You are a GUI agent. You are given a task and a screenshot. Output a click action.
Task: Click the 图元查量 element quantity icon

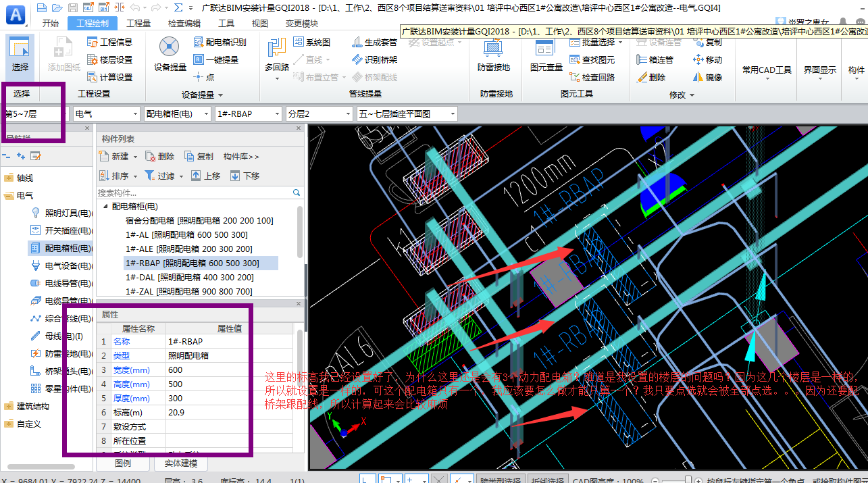(546, 48)
